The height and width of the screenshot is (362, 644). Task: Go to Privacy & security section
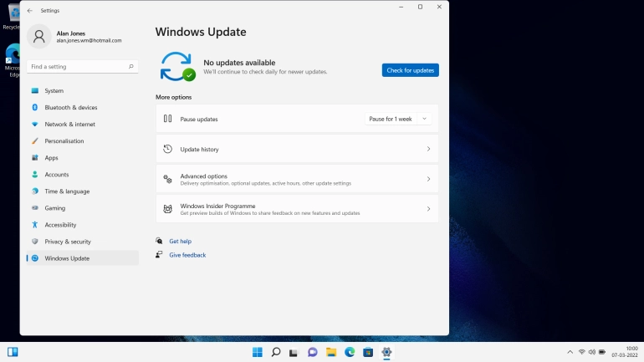click(68, 242)
